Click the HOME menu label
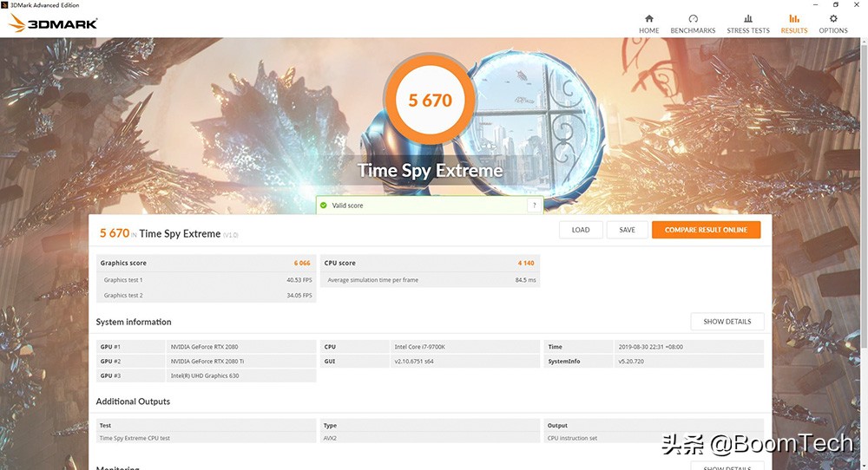Viewport: 868px width, 470px height. tap(648, 30)
